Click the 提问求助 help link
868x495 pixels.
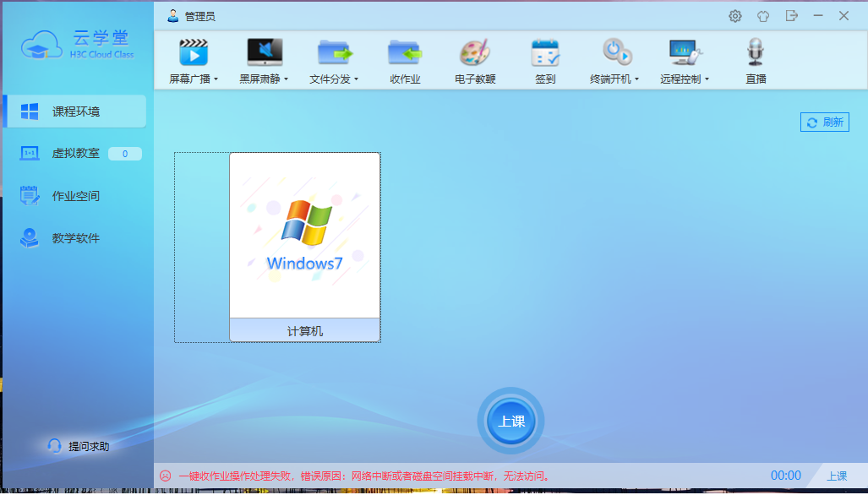(x=78, y=446)
